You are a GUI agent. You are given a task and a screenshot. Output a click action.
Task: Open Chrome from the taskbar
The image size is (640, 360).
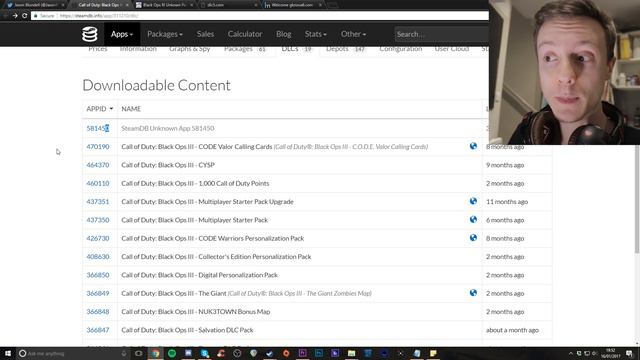tap(156, 353)
